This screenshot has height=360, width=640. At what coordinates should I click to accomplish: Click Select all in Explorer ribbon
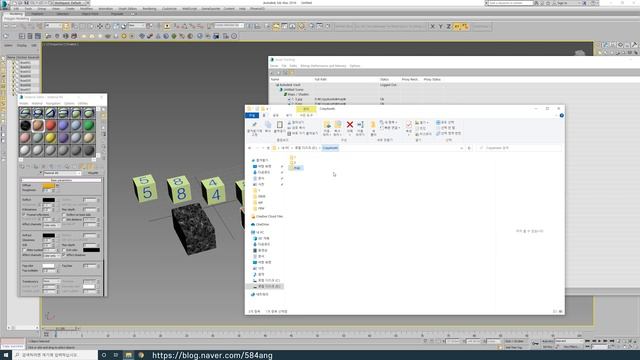click(445, 122)
